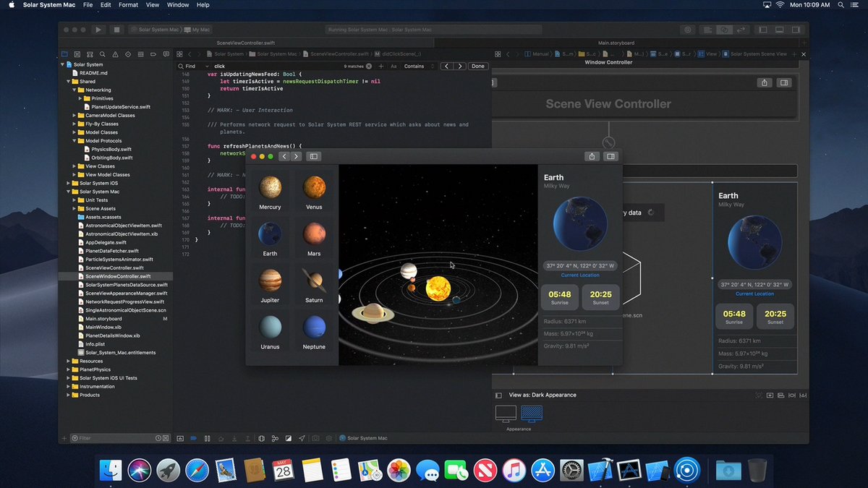
Task: Click the Debug View Hierarchy icon
Action: pyautogui.click(x=261, y=437)
